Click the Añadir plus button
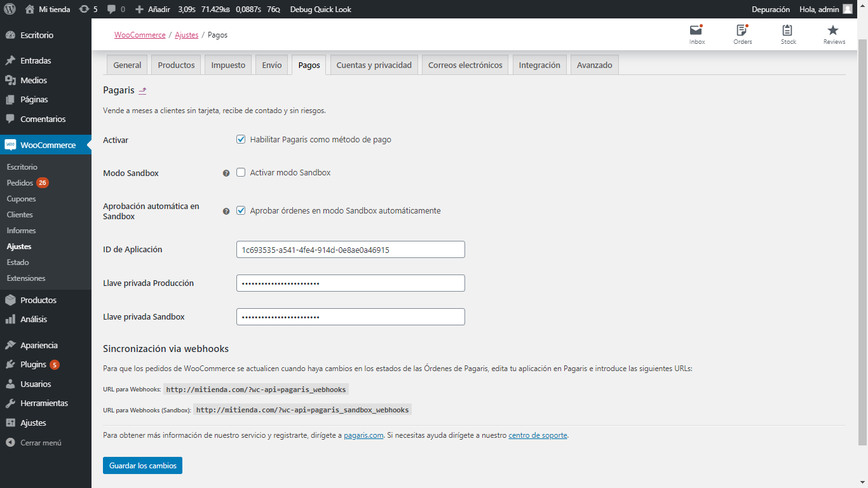 pyautogui.click(x=152, y=10)
